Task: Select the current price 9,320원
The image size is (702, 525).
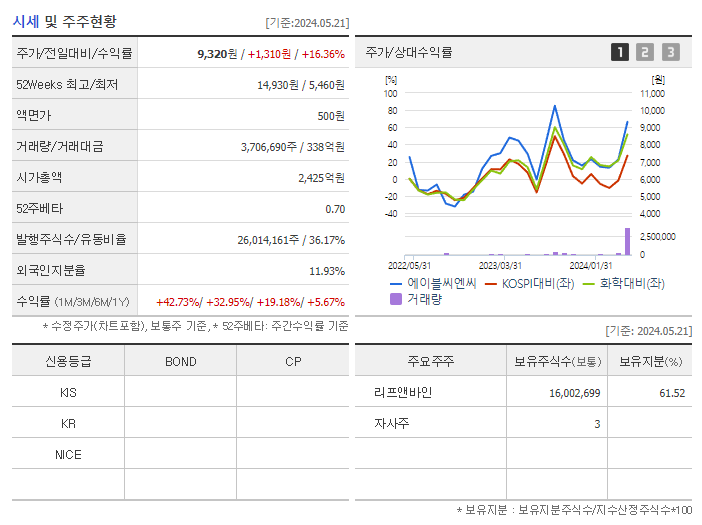Action: pyautogui.click(x=218, y=54)
